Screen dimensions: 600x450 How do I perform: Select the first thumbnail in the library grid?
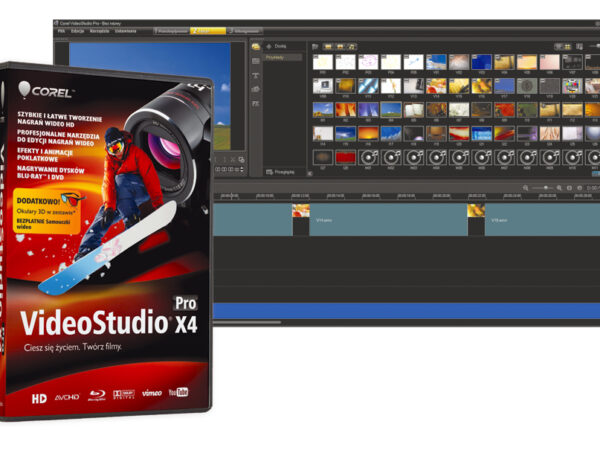click(x=322, y=62)
